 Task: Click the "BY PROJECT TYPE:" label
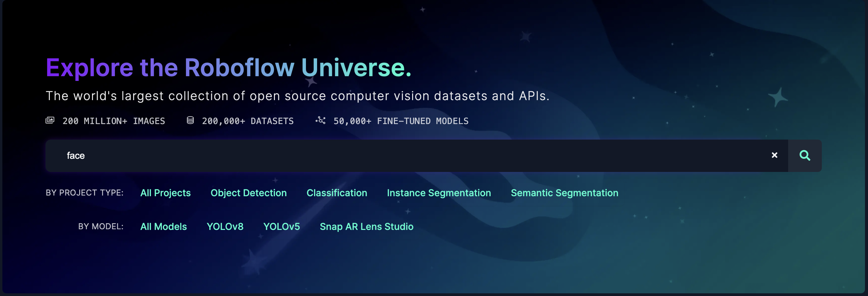pos(85,193)
